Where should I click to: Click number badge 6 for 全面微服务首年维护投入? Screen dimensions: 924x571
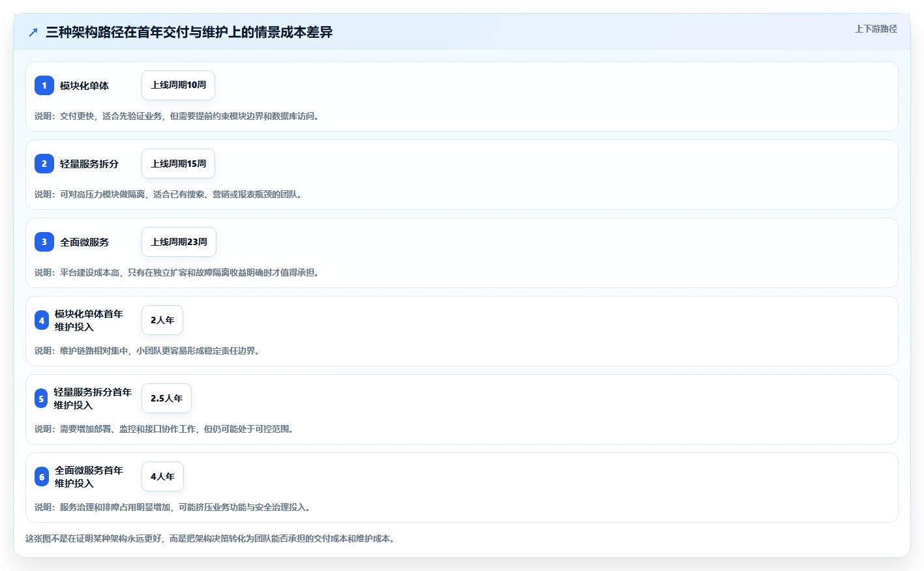(42, 476)
